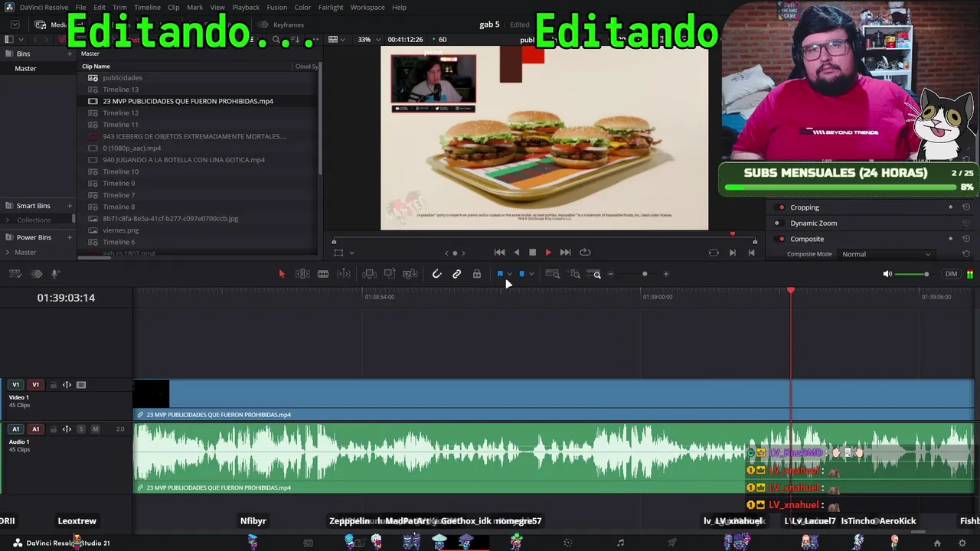The height and width of the screenshot is (551, 980).
Task: Open Project Settings gear icon
Action: (x=962, y=543)
